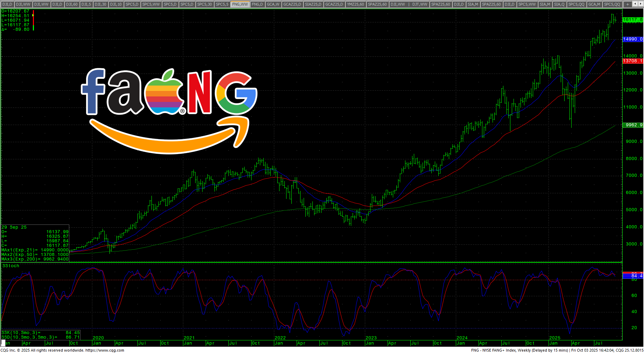Open the DJI,60 chart tab
This screenshot has height=353, width=644.
72,4
